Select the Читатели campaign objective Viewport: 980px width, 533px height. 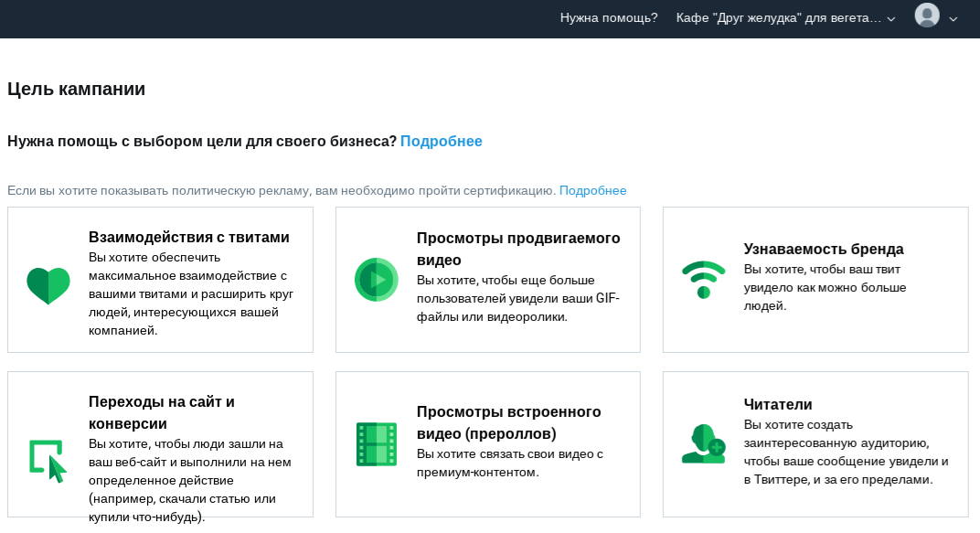[x=778, y=404]
